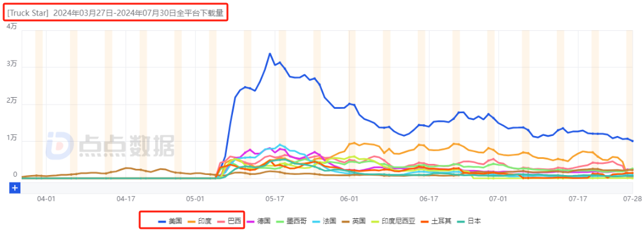Toggle the 印度 legend series
644x235 pixels.
[200, 221]
